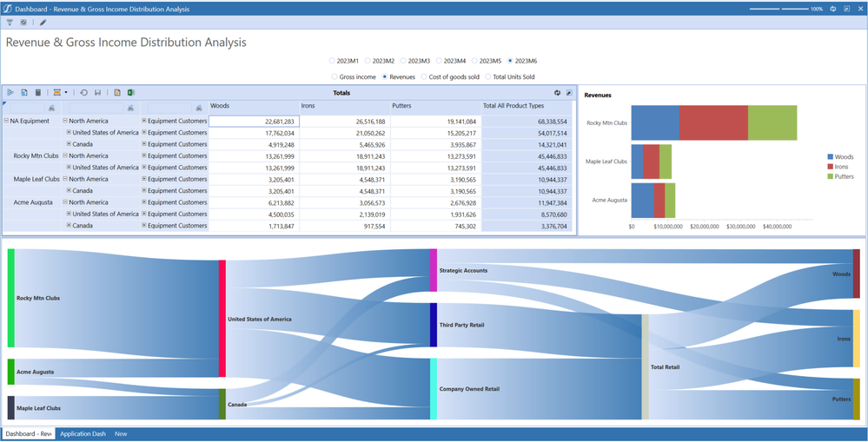Click the Total All Product Types column header
Image resolution: width=868 pixels, height=442 pixels.
[x=527, y=106]
